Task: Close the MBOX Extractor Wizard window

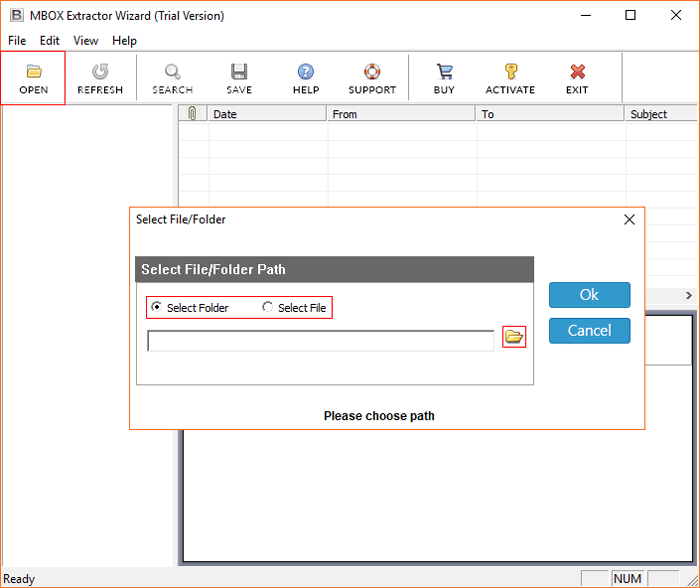Action: [x=676, y=16]
